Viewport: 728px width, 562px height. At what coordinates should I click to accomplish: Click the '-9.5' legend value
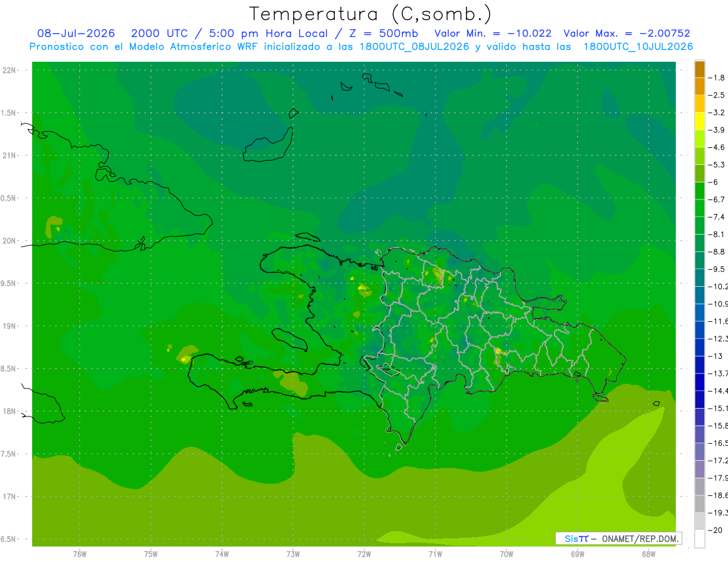(718, 269)
